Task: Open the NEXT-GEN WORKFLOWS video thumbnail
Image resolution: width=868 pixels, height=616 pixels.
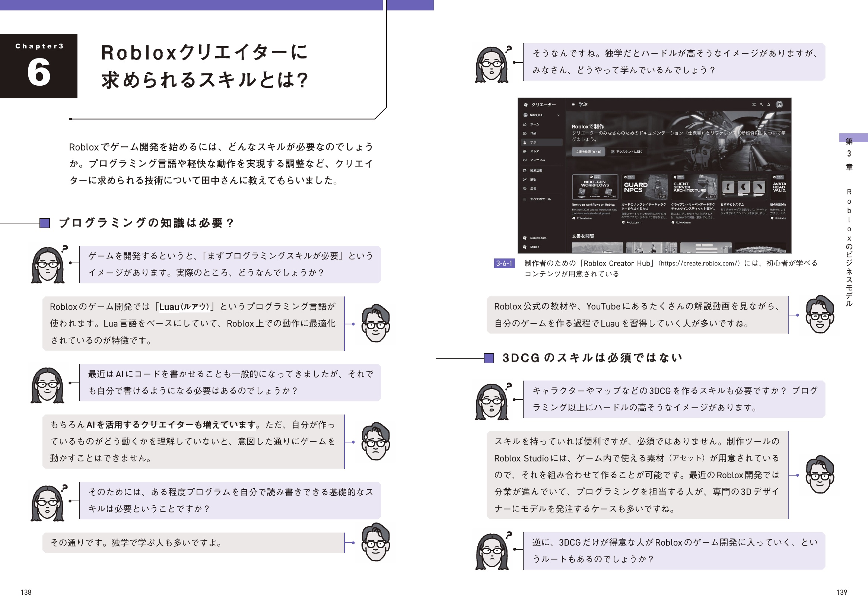Action: (x=595, y=187)
